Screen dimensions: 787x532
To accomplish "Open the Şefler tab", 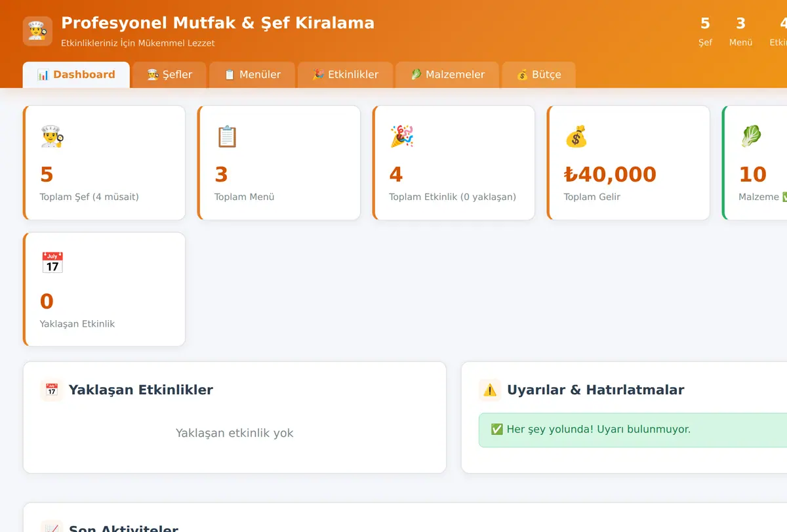I will (170, 75).
